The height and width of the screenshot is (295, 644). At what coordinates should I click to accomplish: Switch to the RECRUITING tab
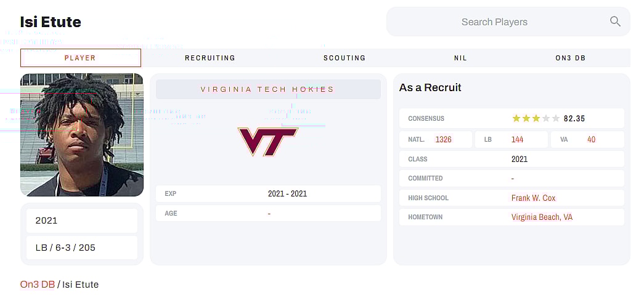[210, 58]
